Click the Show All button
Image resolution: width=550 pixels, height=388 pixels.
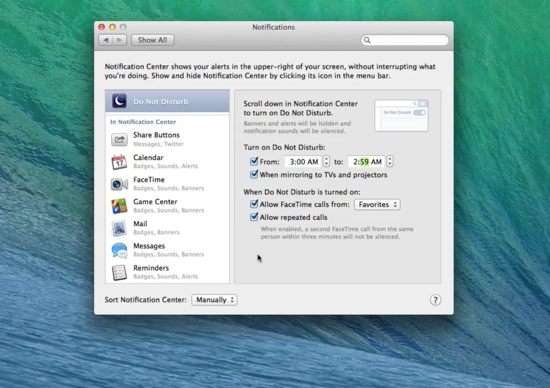click(x=153, y=40)
